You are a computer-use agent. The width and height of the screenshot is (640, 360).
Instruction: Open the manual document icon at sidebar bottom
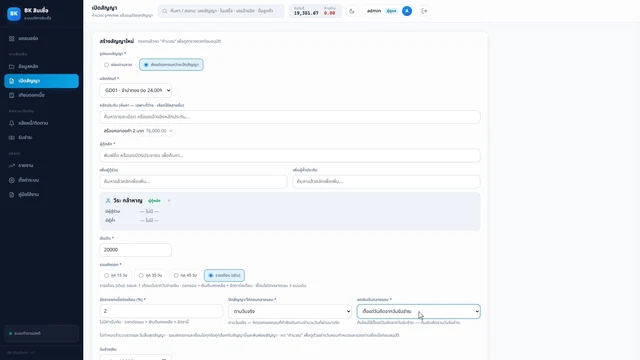[11, 195]
